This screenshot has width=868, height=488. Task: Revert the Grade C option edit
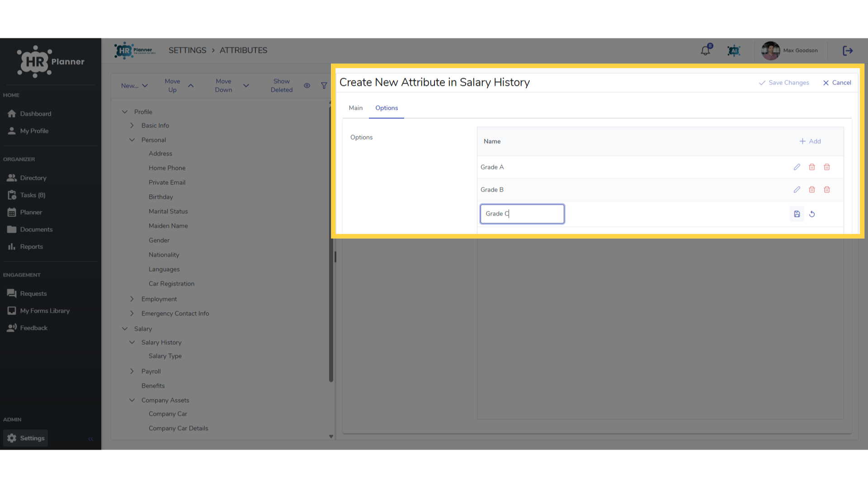click(x=812, y=214)
